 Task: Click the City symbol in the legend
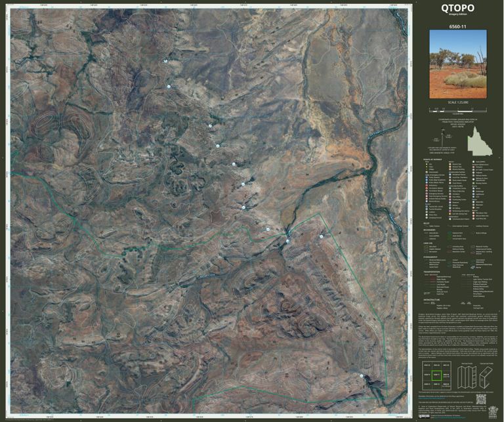click(x=427, y=164)
